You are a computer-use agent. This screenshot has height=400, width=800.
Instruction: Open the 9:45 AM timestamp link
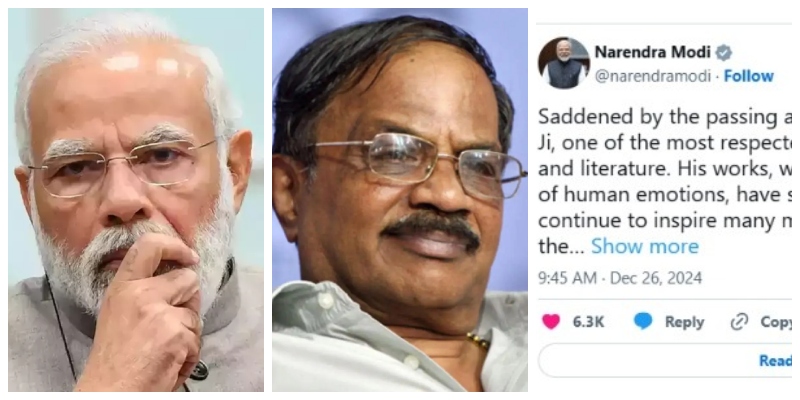click(567, 278)
